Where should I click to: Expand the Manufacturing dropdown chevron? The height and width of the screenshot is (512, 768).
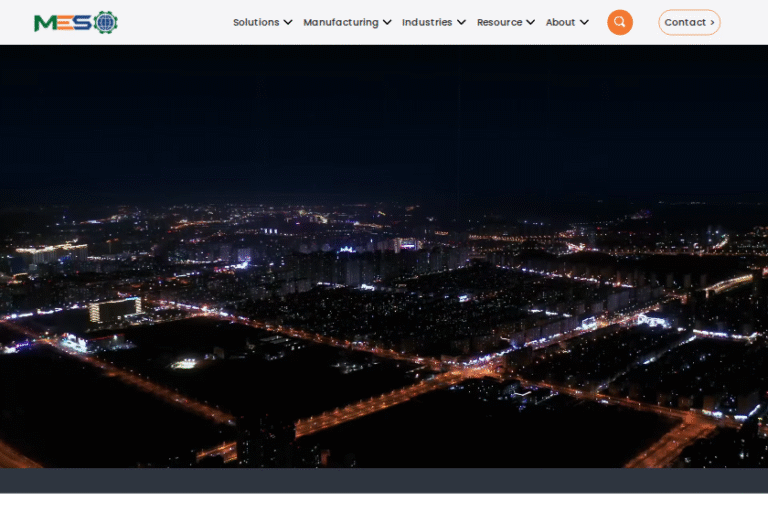pyautogui.click(x=387, y=22)
